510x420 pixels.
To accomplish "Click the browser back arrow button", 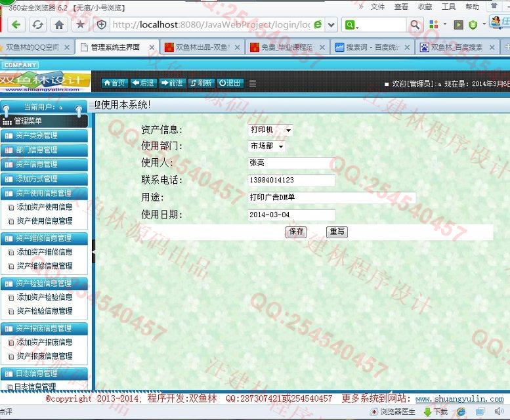I will [x=16, y=25].
